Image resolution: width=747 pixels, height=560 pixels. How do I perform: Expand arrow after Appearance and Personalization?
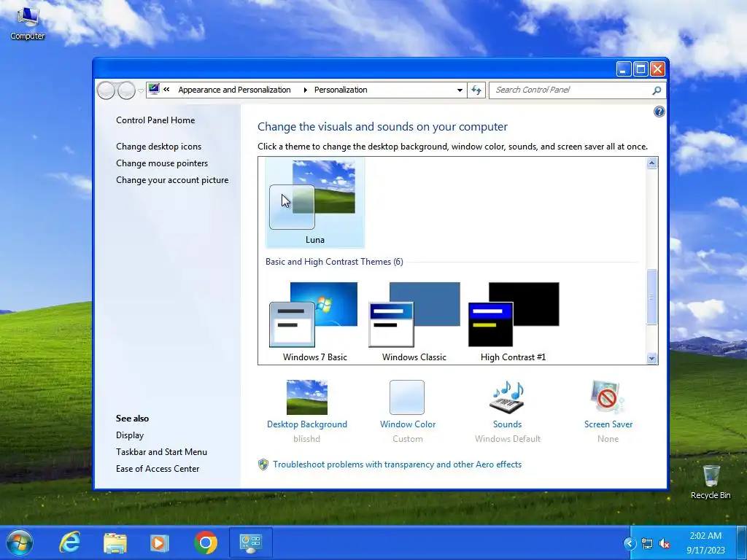[305, 90]
